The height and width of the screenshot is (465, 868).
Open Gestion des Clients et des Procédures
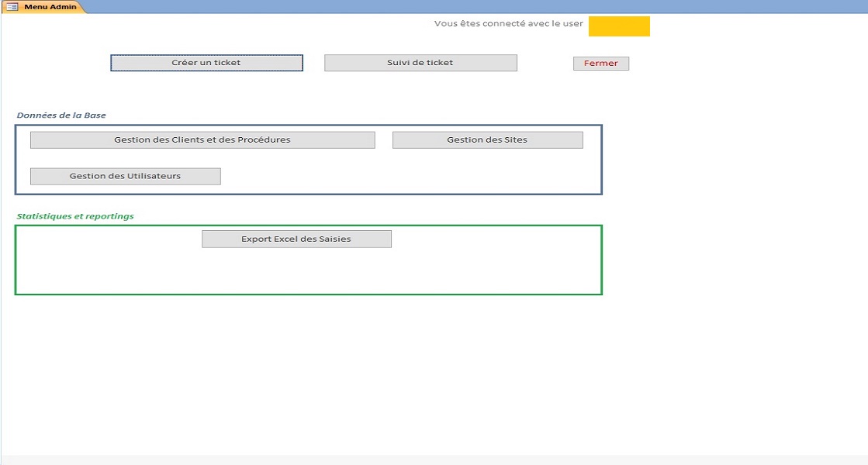(202, 140)
